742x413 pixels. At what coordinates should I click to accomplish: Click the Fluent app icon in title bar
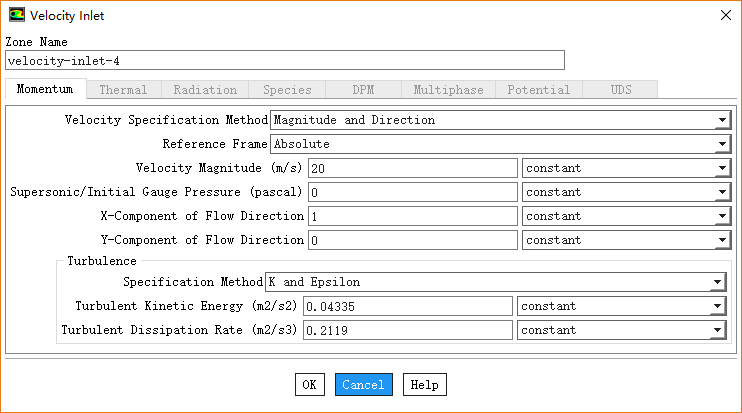[x=17, y=15]
